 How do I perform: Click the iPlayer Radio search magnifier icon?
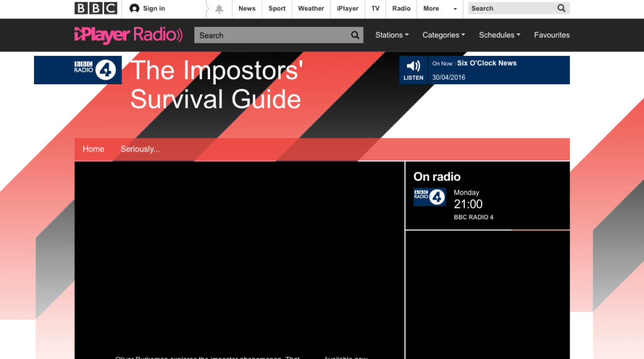coord(355,35)
